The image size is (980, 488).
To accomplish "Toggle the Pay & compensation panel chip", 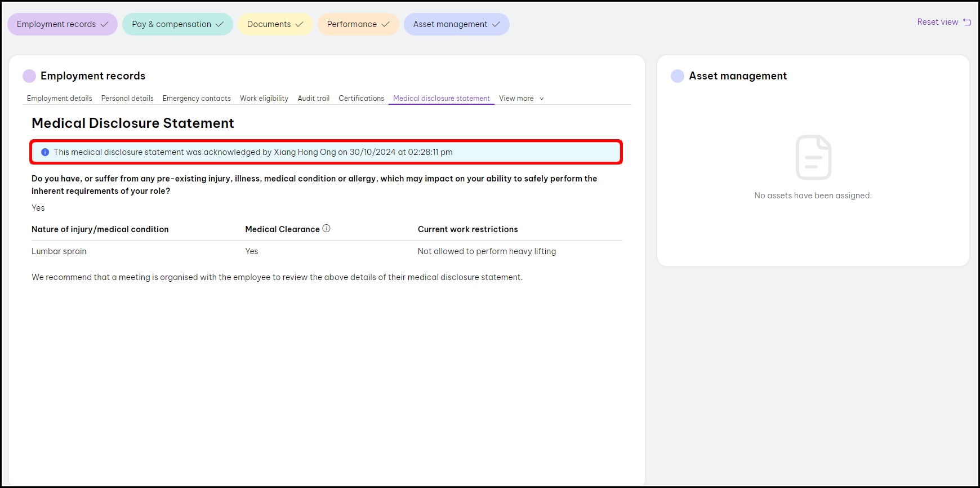I will click(177, 24).
